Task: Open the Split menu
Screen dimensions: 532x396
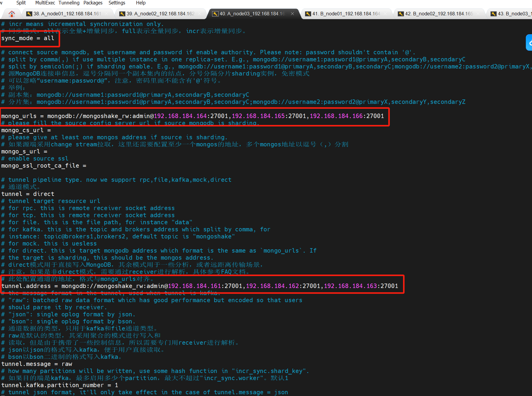Action: pyautogui.click(x=21, y=3)
